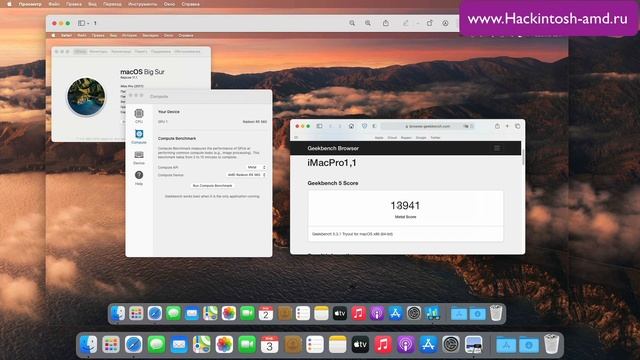
Task: Select the Compute section in Geekbench sidebar
Action: tap(139, 137)
